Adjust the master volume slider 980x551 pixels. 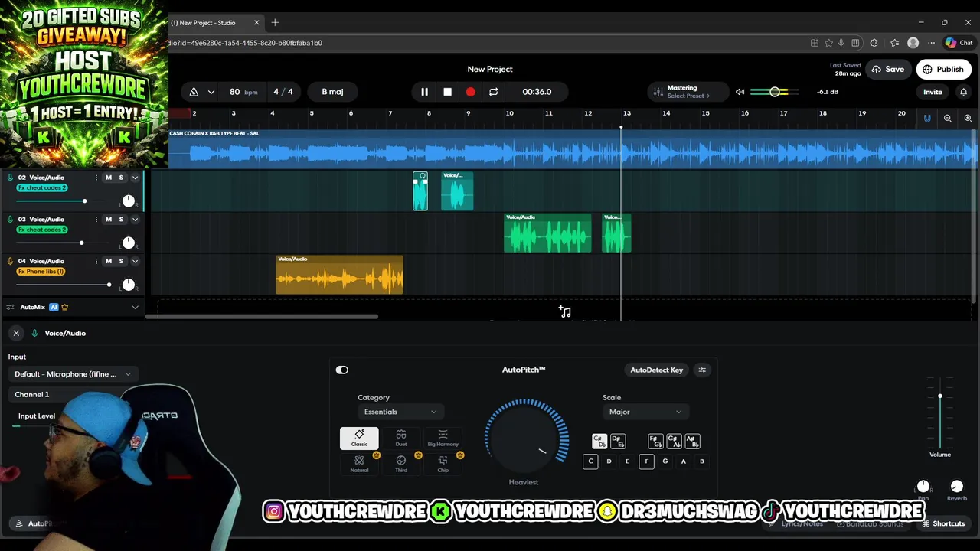click(x=774, y=92)
